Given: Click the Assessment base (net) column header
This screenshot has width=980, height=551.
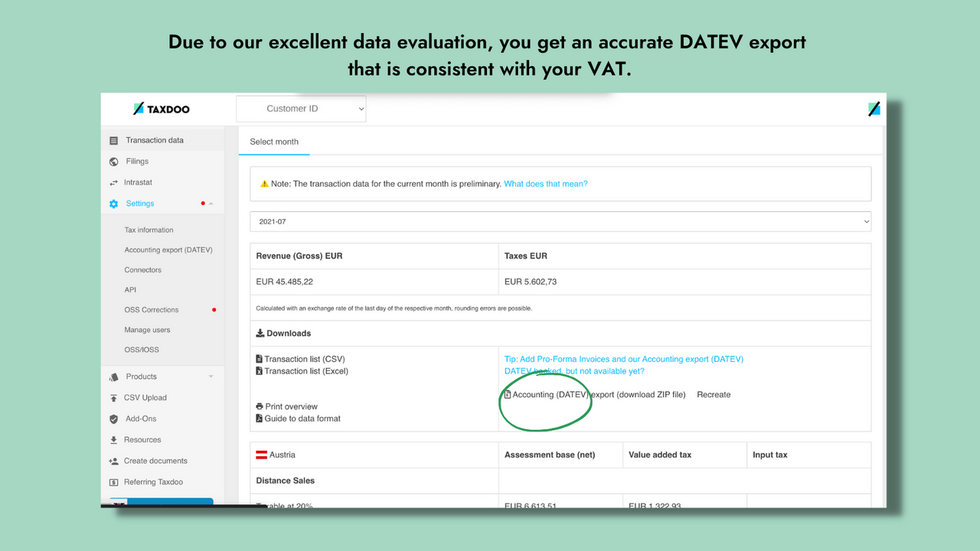Looking at the screenshot, I should tap(550, 455).
